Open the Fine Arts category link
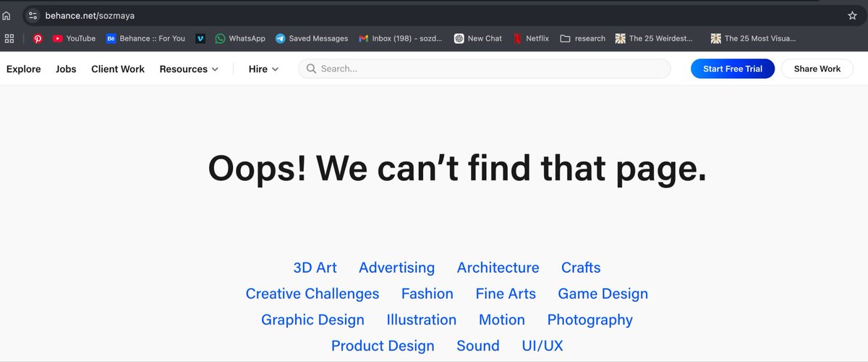Viewport: 868px width, 362px height. point(506,294)
